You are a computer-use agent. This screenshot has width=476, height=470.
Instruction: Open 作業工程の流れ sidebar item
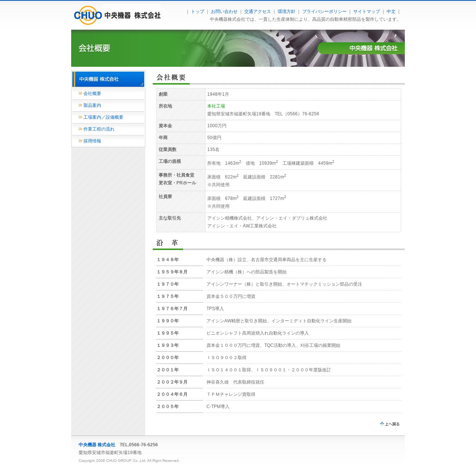[99, 129]
